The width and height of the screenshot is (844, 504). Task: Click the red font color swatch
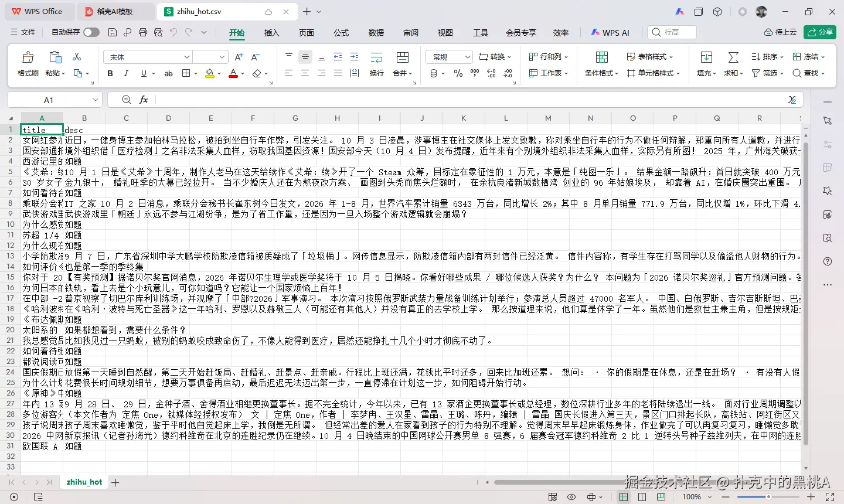click(233, 74)
